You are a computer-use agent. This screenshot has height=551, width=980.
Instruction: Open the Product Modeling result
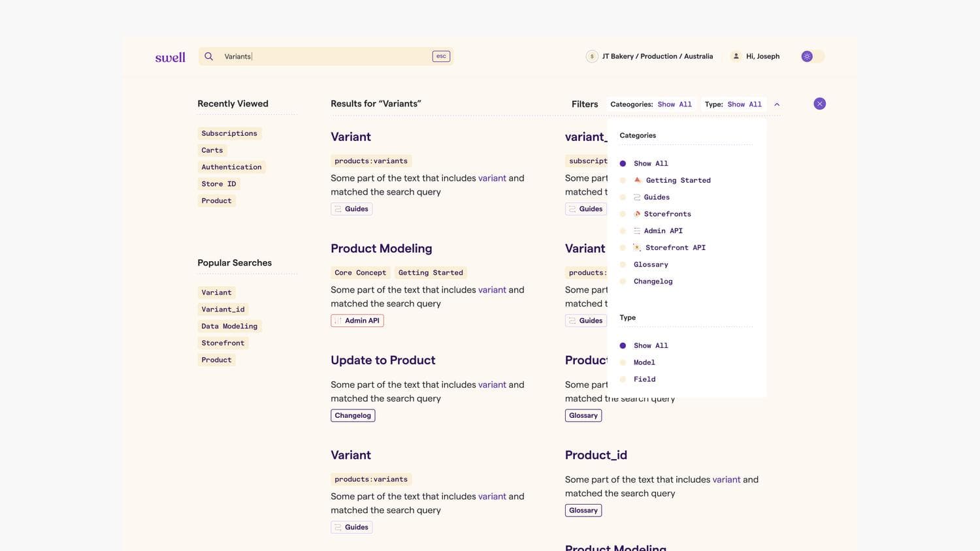[x=381, y=249]
